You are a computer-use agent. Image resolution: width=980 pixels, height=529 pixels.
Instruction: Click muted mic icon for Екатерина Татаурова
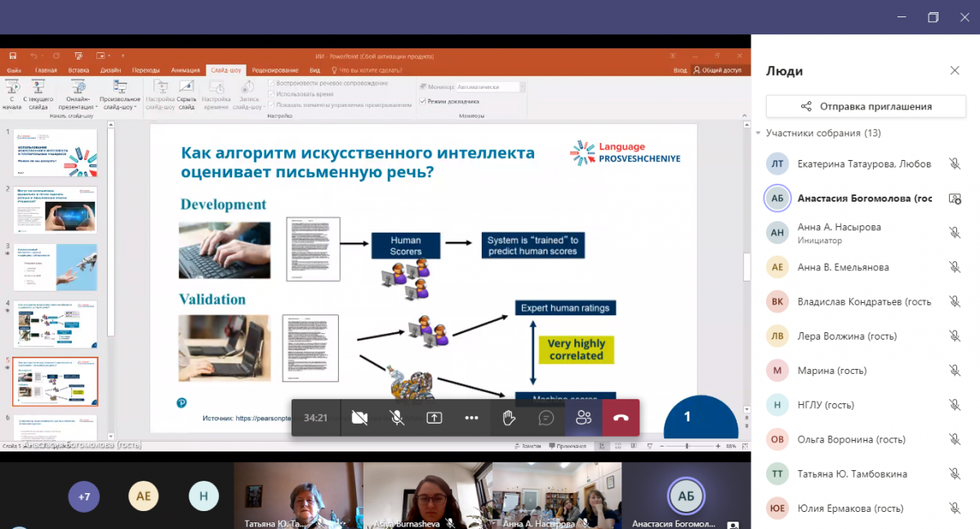click(x=954, y=163)
